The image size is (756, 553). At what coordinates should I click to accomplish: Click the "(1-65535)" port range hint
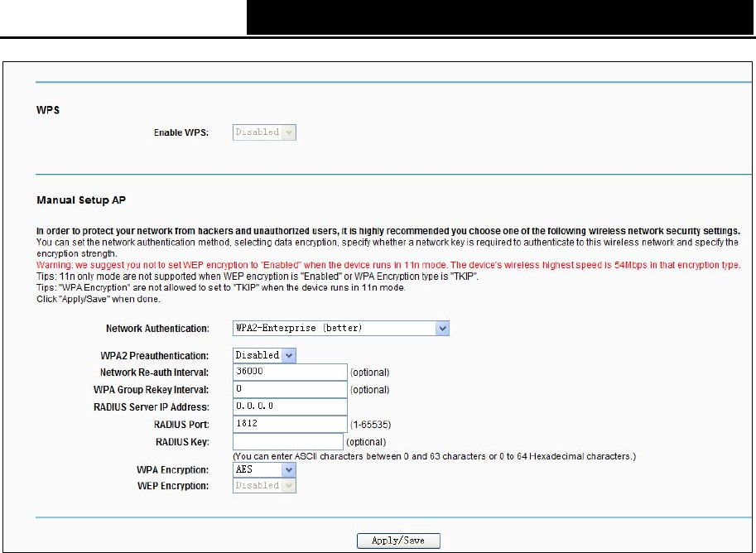point(370,425)
